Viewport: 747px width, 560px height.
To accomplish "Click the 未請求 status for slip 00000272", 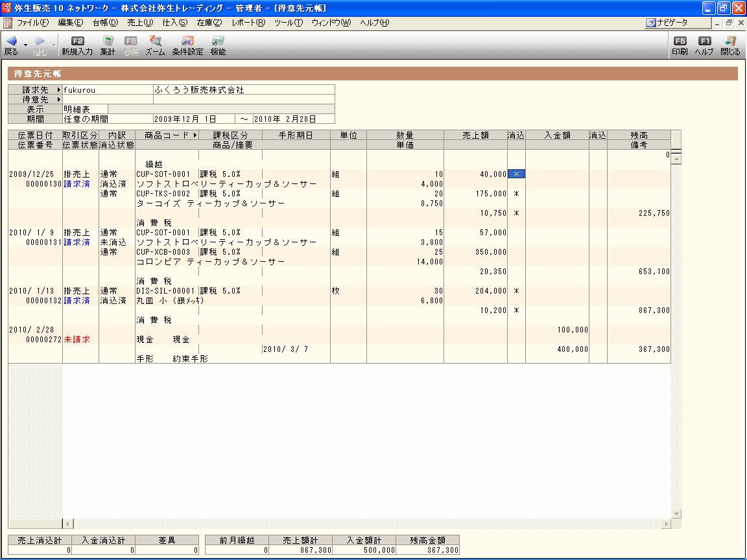I will click(77, 340).
